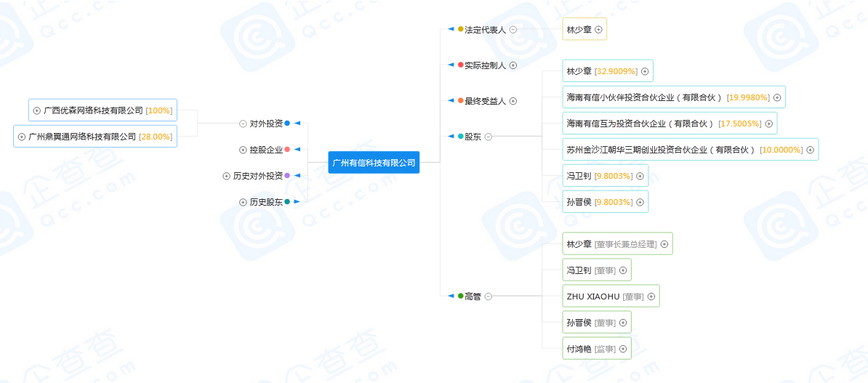Click executive 林少章 [董事长兼总经理]
The height and width of the screenshot is (383, 868).
pyautogui.click(x=617, y=243)
